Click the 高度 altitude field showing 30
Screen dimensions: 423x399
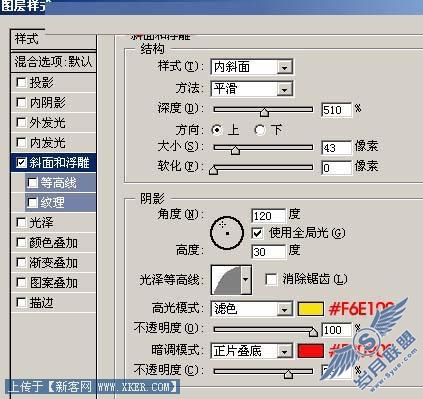[x=269, y=251]
